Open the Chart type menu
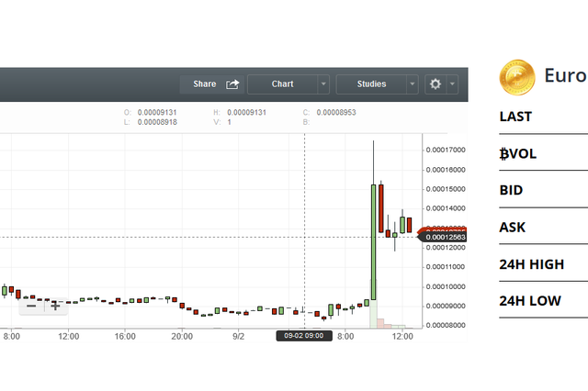588x391 pixels. (282, 84)
